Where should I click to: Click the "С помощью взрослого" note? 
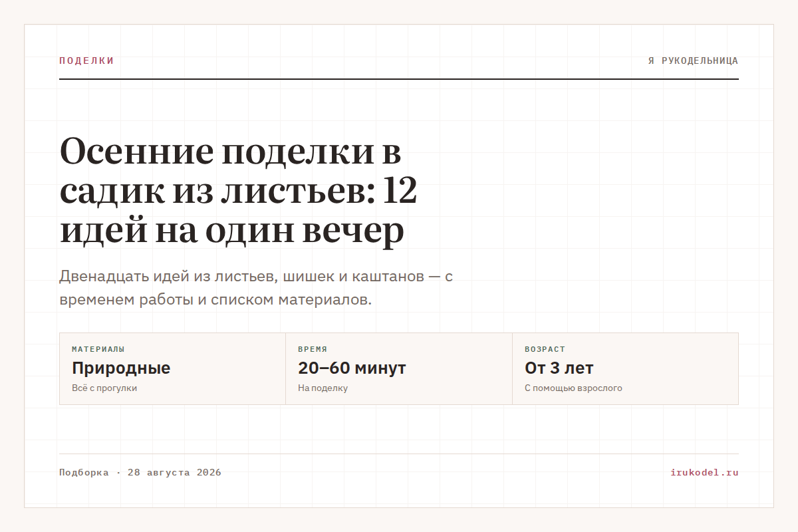[573, 388]
